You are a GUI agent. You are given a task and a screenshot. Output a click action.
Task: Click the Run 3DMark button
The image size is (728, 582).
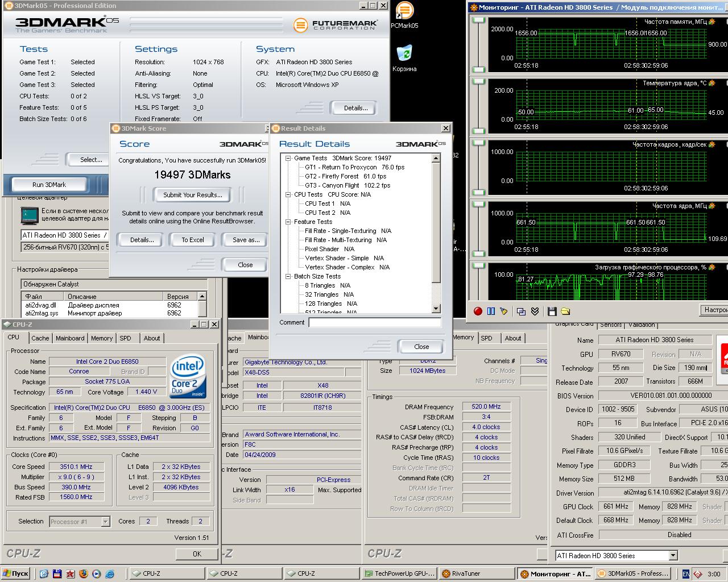click(49, 185)
